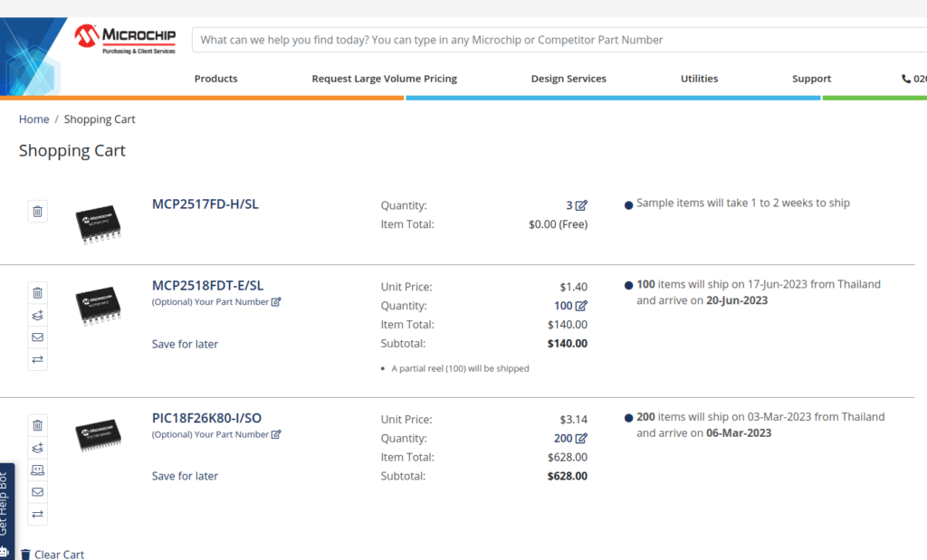Click the Shopping Cart page heading
Image resolution: width=927 pixels, height=560 pixels.
[72, 151]
